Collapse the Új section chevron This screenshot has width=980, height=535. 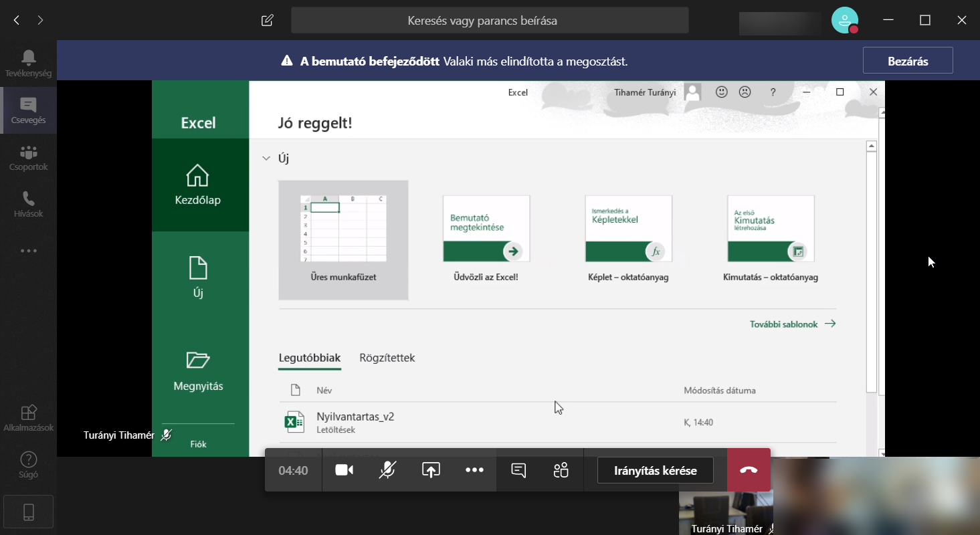click(x=266, y=158)
